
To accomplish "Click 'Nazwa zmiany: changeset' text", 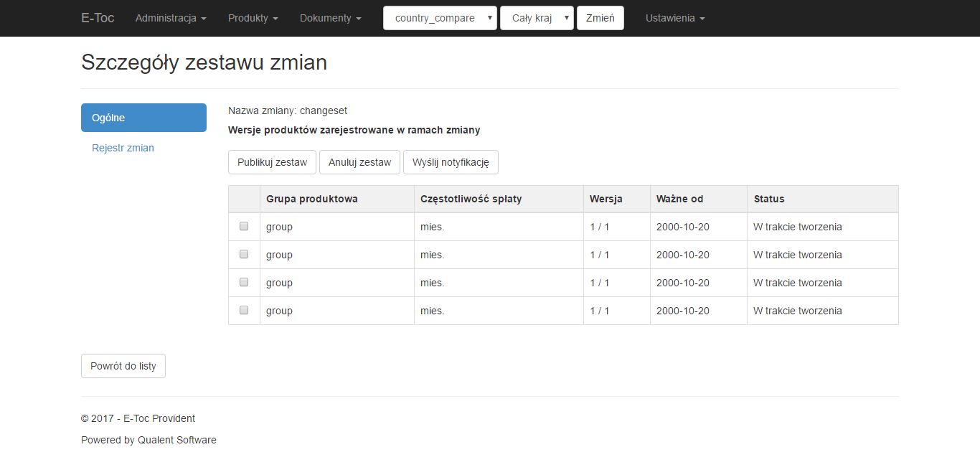I will pos(288,110).
